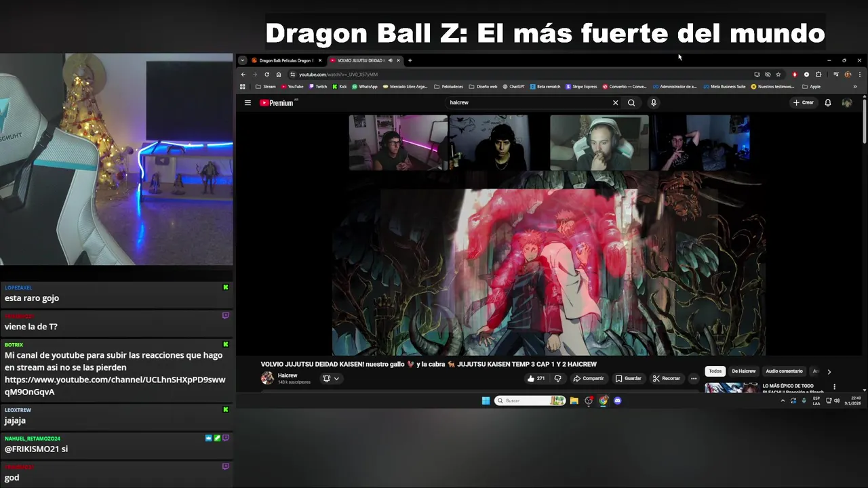Click the browser address bar URL
Viewport: 868px width, 488px height.
point(338,75)
